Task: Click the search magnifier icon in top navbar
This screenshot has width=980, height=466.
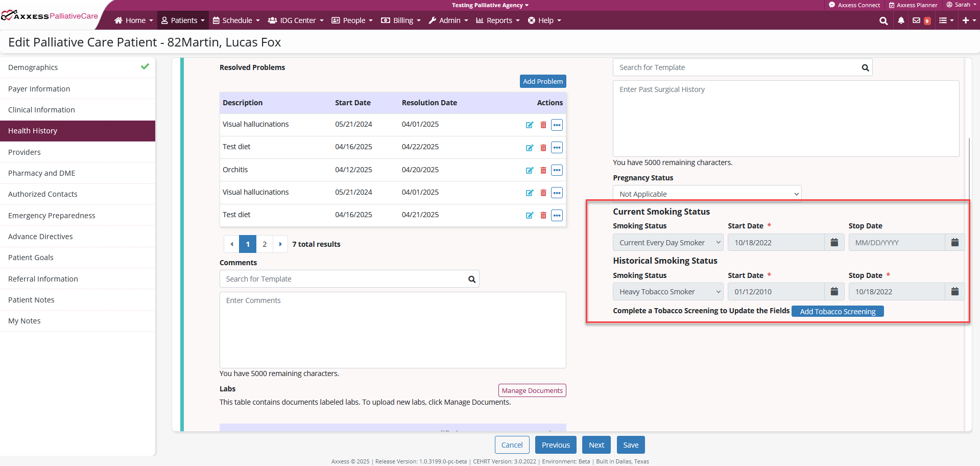Action: tap(883, 21)
